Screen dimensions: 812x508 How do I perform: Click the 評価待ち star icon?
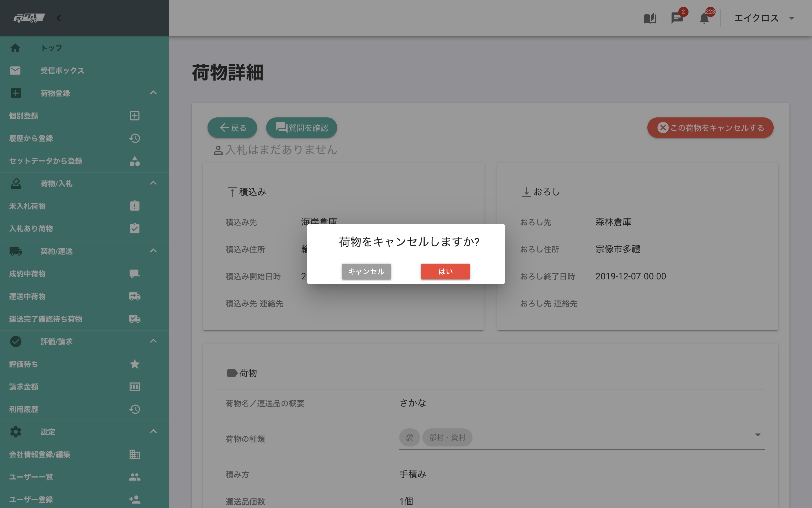[134, 364]
